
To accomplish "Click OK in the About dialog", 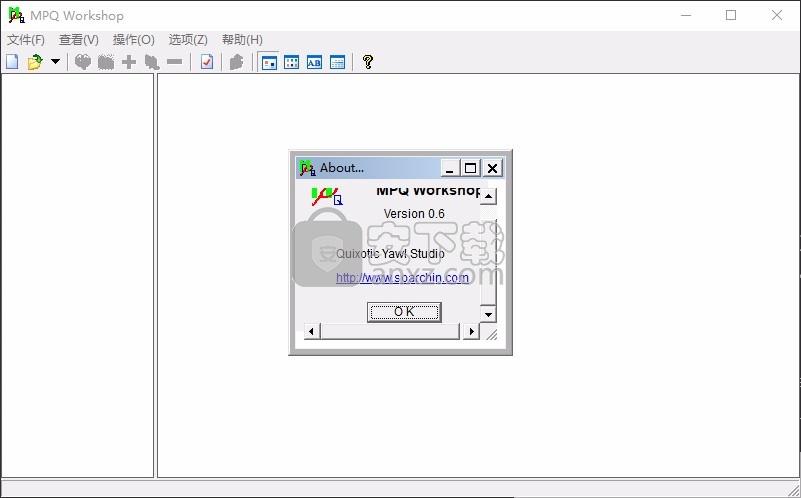I will click(x=404, y=312).
